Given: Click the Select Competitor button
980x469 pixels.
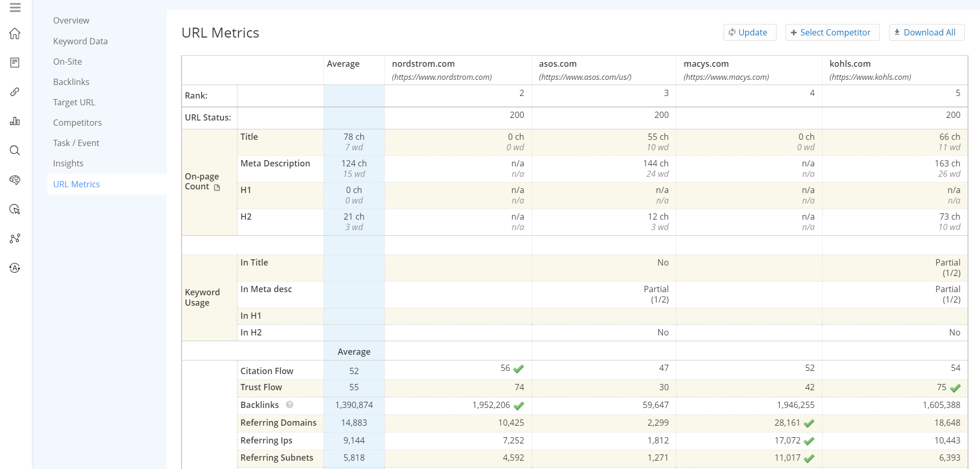Looking at the screenshot, I should pyautogui.click(x=832, y=32).
